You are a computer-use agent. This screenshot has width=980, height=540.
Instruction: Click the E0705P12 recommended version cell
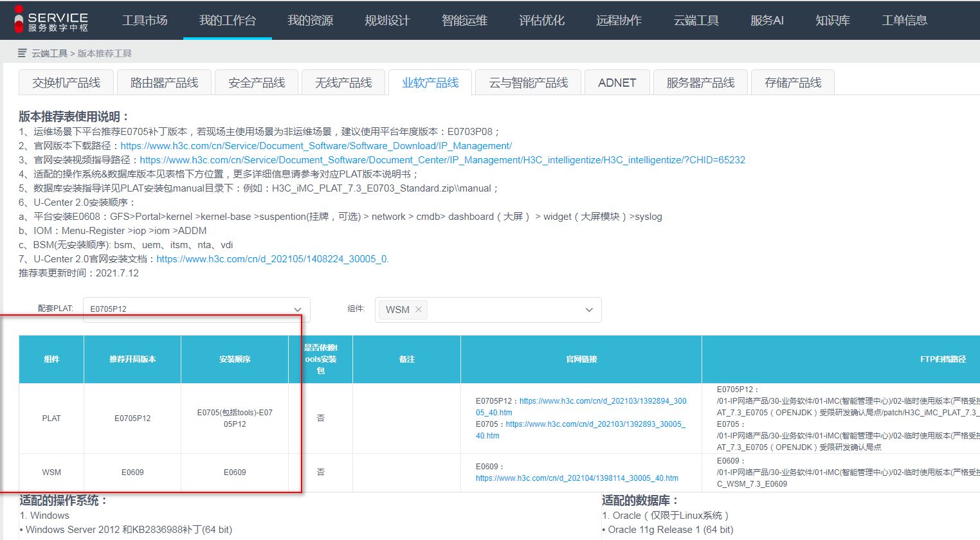[132, 419]
